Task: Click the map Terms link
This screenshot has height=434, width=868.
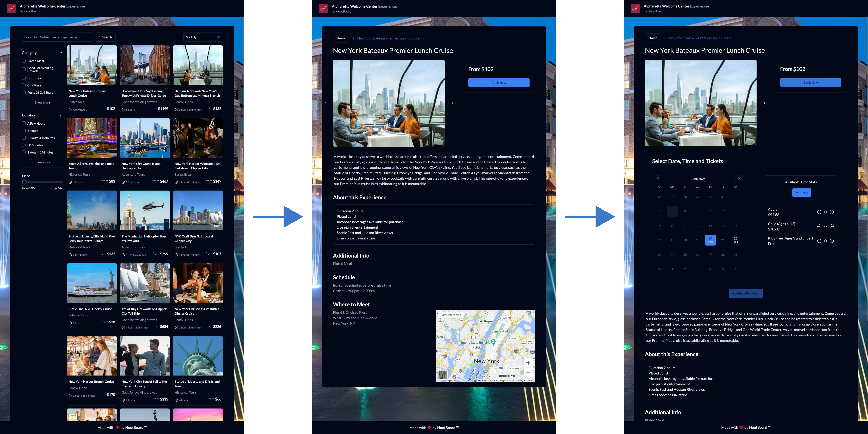Action: [x=530, y=380]
